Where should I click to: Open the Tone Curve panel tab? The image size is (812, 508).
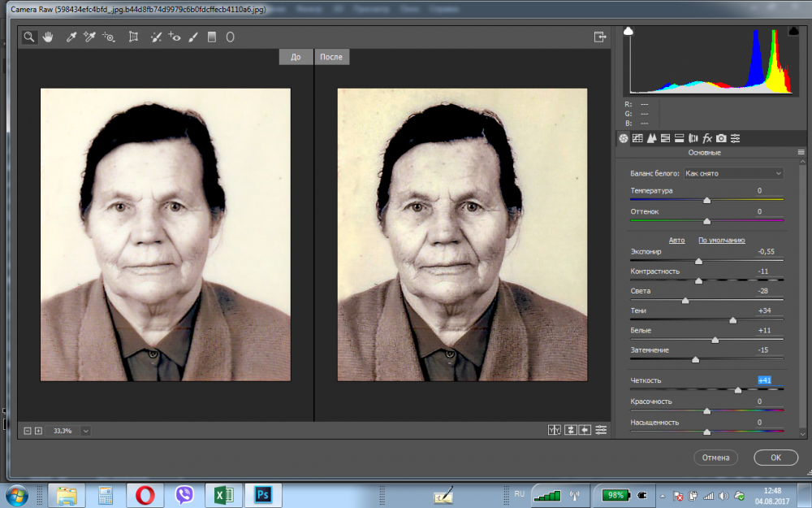click(x=637, y=138)
